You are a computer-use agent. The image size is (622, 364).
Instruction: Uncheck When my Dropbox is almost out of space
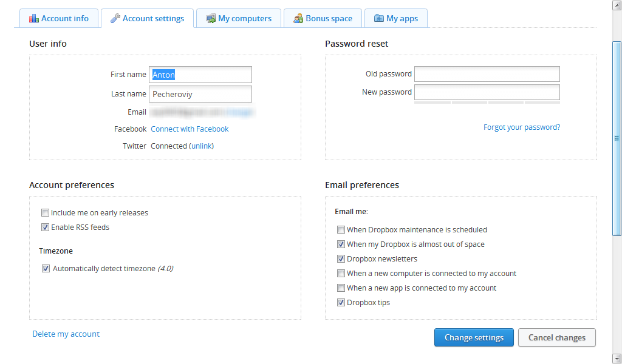[341, 244]
